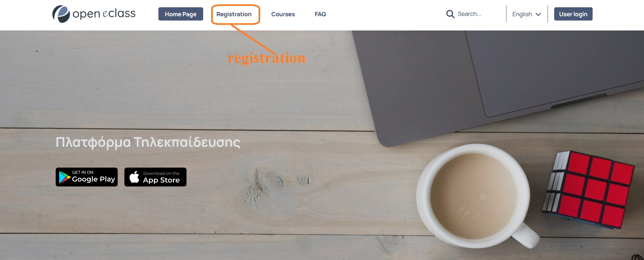Open the Download on the App Store badge
The image size is (644, 260).
tap(155, 177)
